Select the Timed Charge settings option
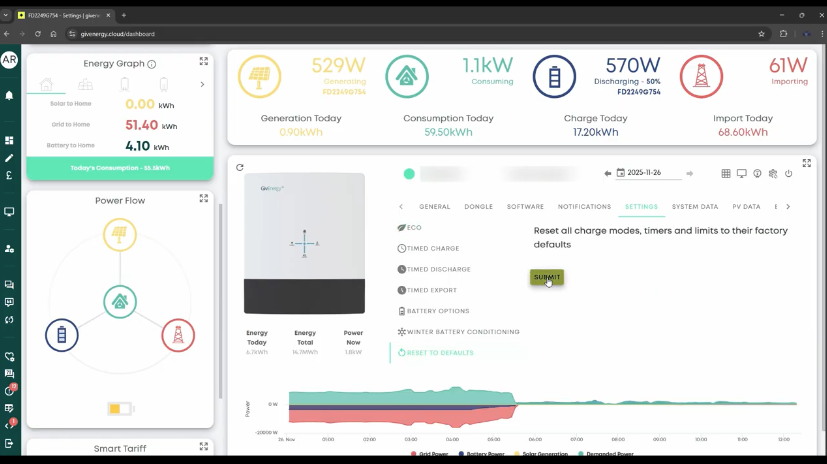This screenshot has height=464, width=827. coord(432,248)
